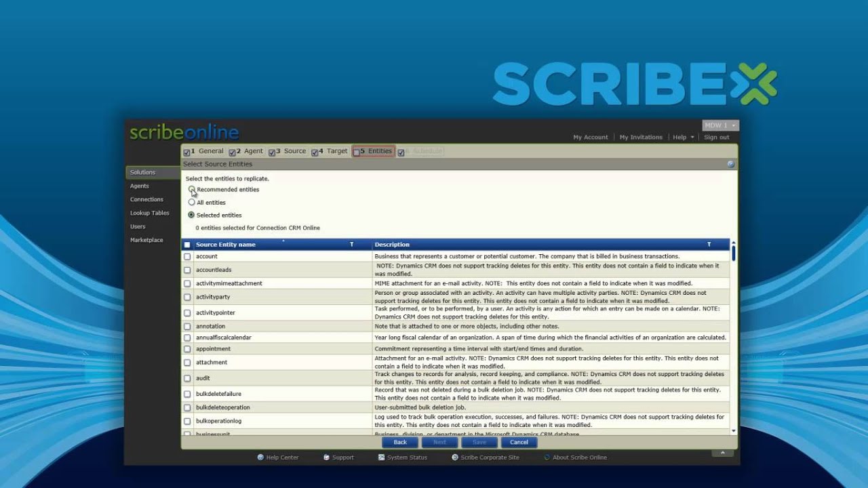Screen dimensions: 868x488
Task: Open Agents in the sidebar
Action: pyautogui.click(x=140, y=186)
